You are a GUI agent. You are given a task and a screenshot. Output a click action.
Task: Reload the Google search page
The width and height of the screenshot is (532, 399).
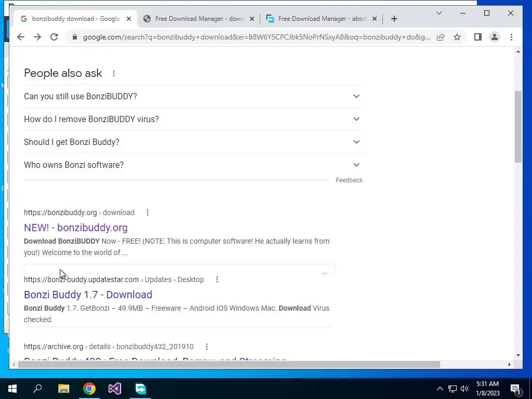click(x=54, y=37)
